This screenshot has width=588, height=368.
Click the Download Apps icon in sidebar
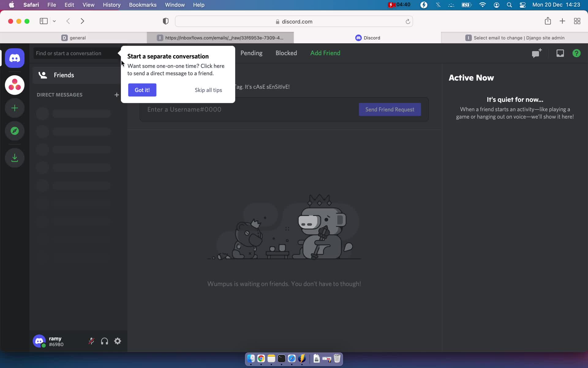click(14, 157)
